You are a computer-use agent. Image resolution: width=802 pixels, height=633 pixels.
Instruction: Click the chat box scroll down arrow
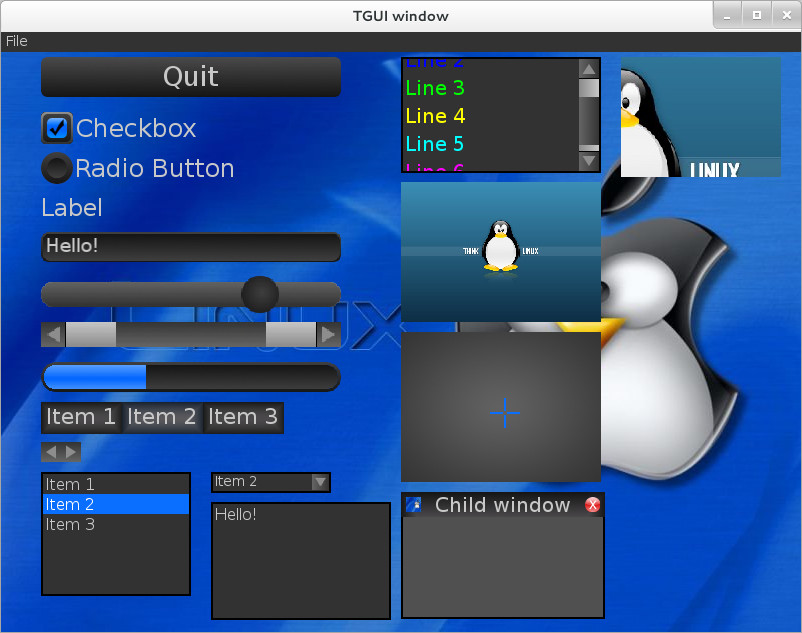[589, 161]
